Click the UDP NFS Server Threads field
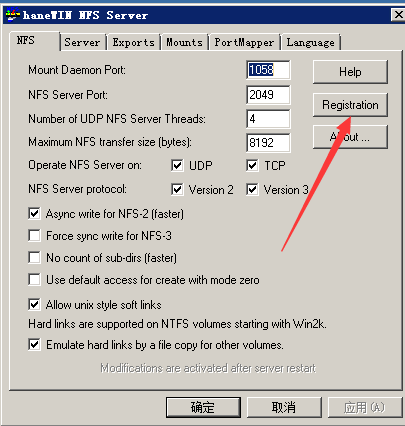405x426 pixels. tap(268, 119)
